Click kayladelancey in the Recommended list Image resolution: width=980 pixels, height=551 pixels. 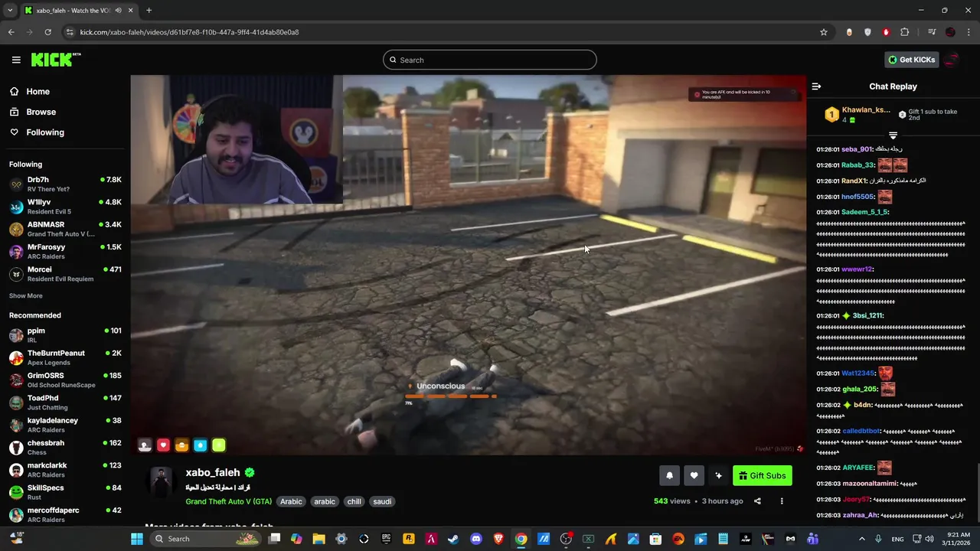point(65,425)
